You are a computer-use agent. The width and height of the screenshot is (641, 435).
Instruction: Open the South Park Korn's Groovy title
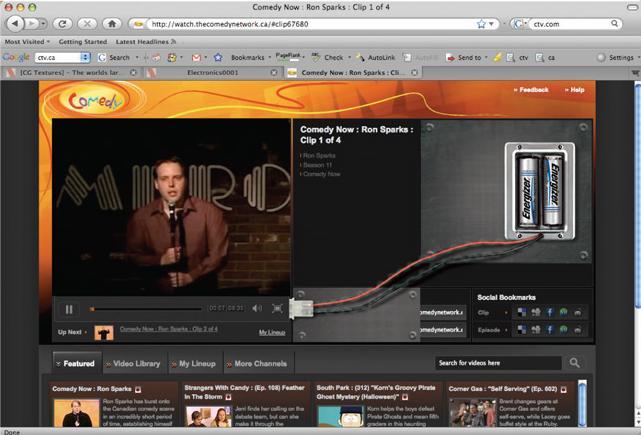[x=376, y=392]
